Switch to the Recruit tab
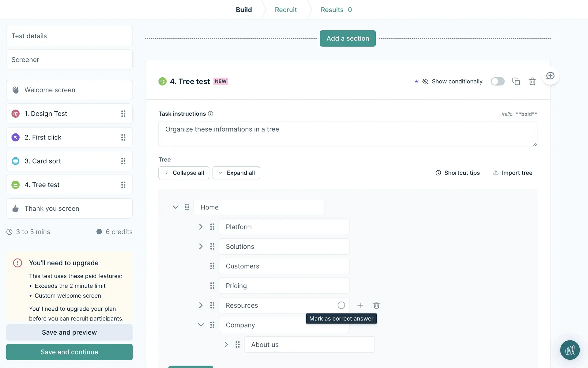Viewport: 588px width, 368px height. click(286, 10)
